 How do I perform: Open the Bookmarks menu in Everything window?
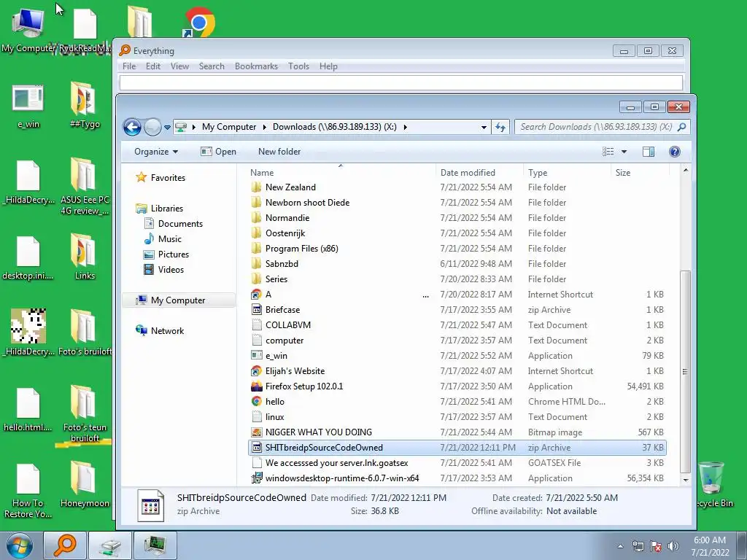[x=256, y=66]
